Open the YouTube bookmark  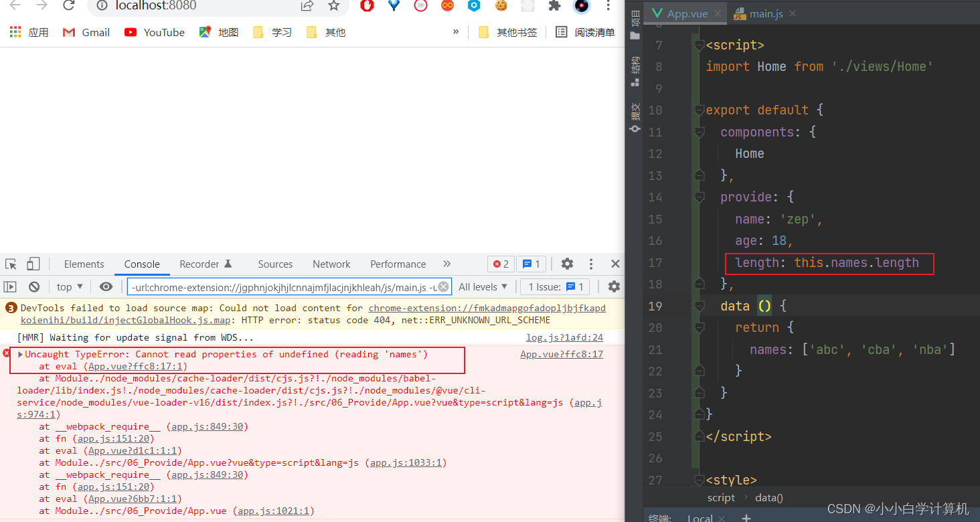point(155,32)
